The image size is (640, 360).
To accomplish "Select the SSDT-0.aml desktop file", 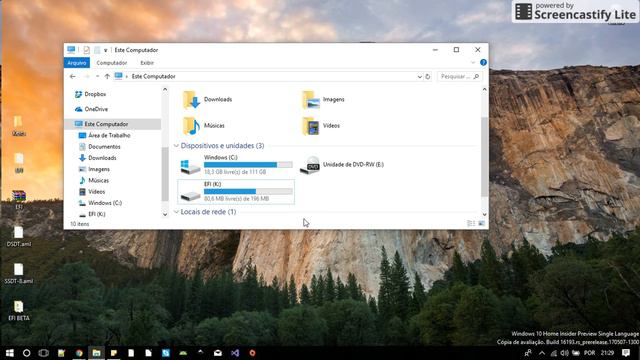I will (19, 273).
